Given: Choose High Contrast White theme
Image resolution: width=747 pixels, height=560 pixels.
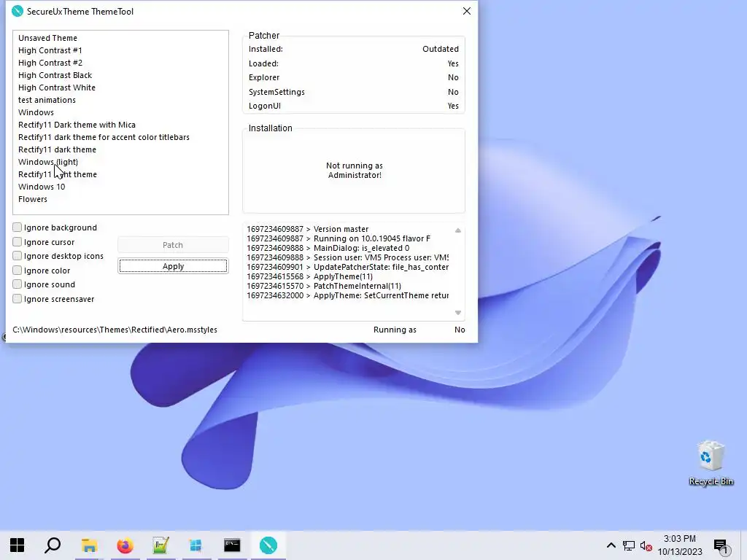Looking at the screenshot, I should (57, 87).
